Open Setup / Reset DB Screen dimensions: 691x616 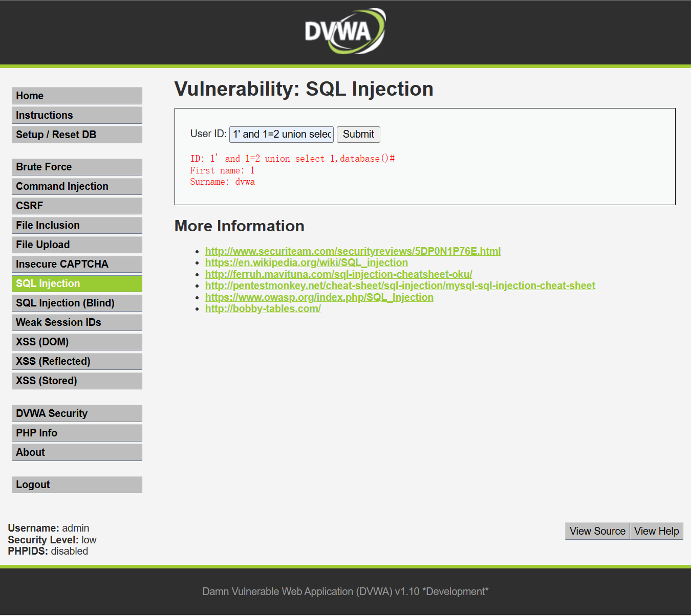(77, 135)
